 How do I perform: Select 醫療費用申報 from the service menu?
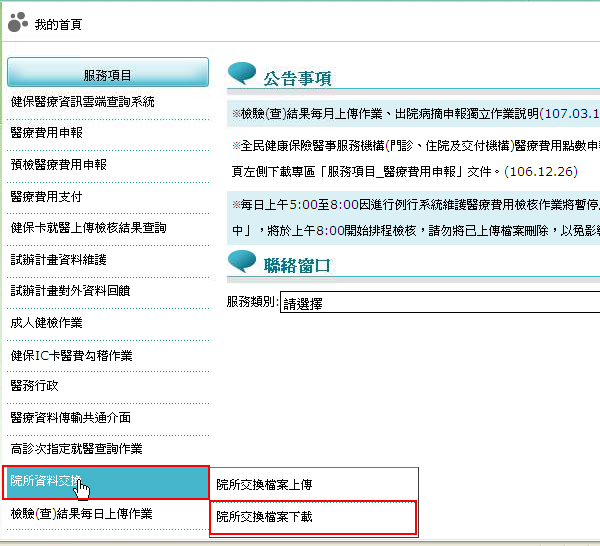[x=47, y=133]
